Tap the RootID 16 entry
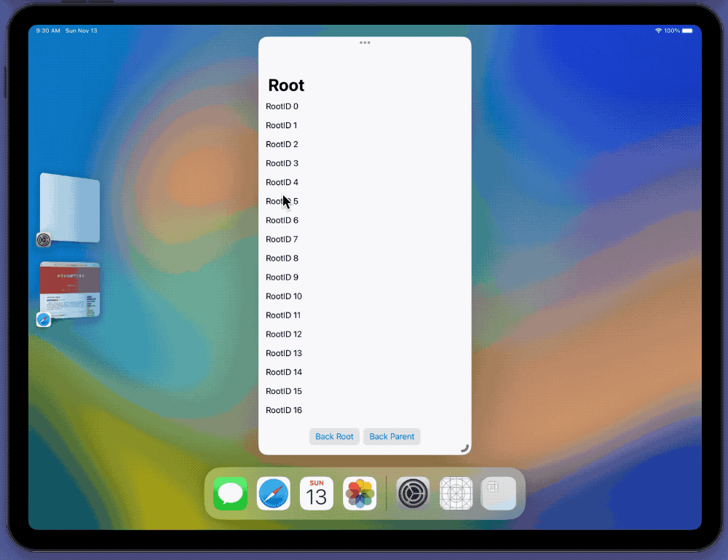Viewport: 728px width, 560px height. click(365, 411)
